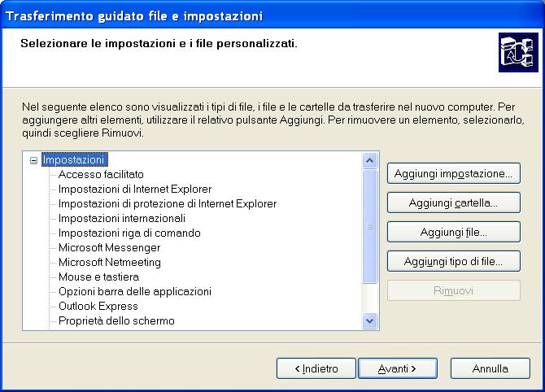Collapse the Impostazioni tree node
The width and height of the screenshot is (545, 392).
click(x=33, y=160)
